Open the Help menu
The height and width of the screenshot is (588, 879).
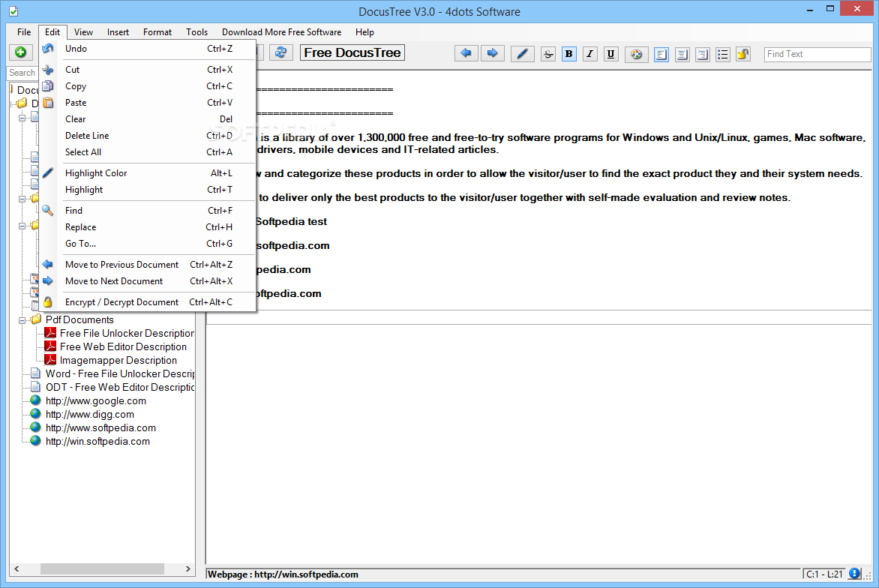(x=364, y=32)
